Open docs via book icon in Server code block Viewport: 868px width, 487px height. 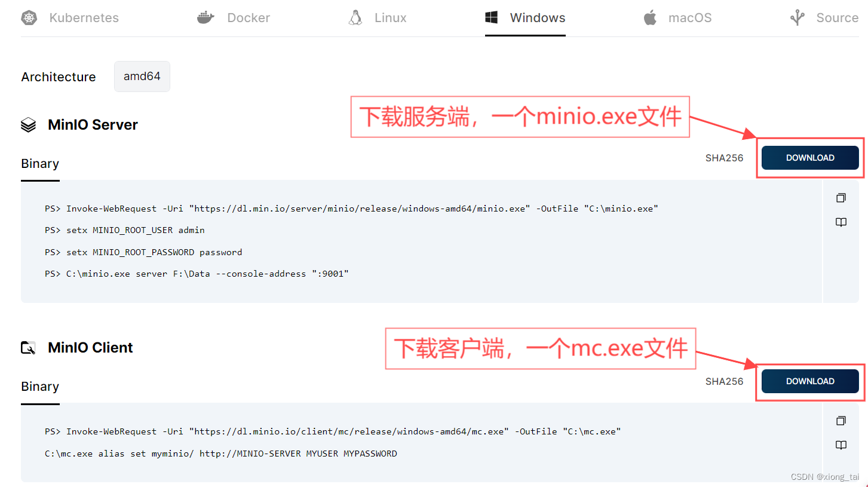(x=841, y=222)
